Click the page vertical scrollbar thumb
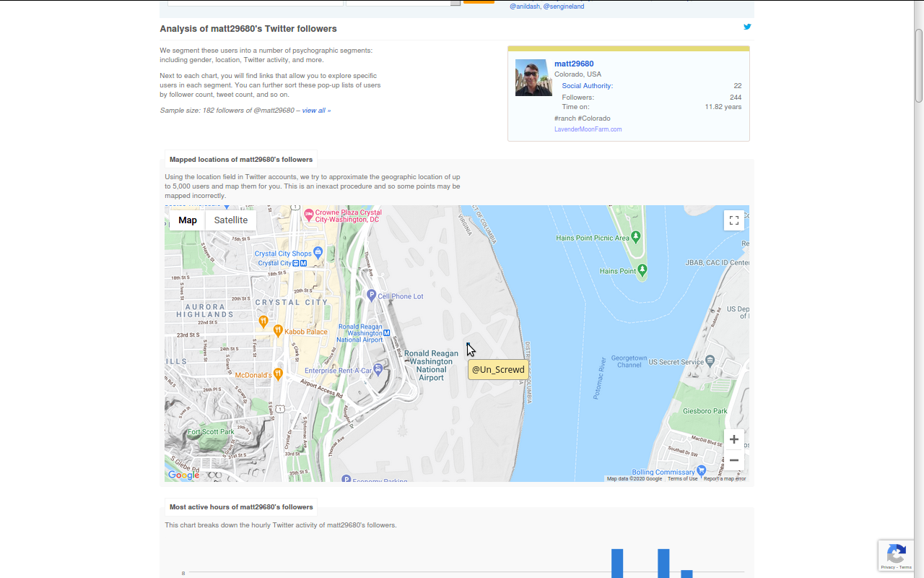 click(x=919, y=65)
